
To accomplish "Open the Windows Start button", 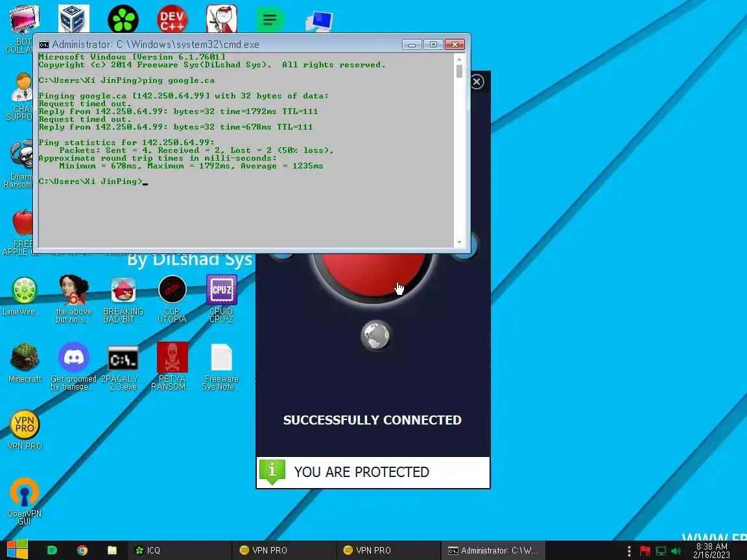I will (17, 550).
